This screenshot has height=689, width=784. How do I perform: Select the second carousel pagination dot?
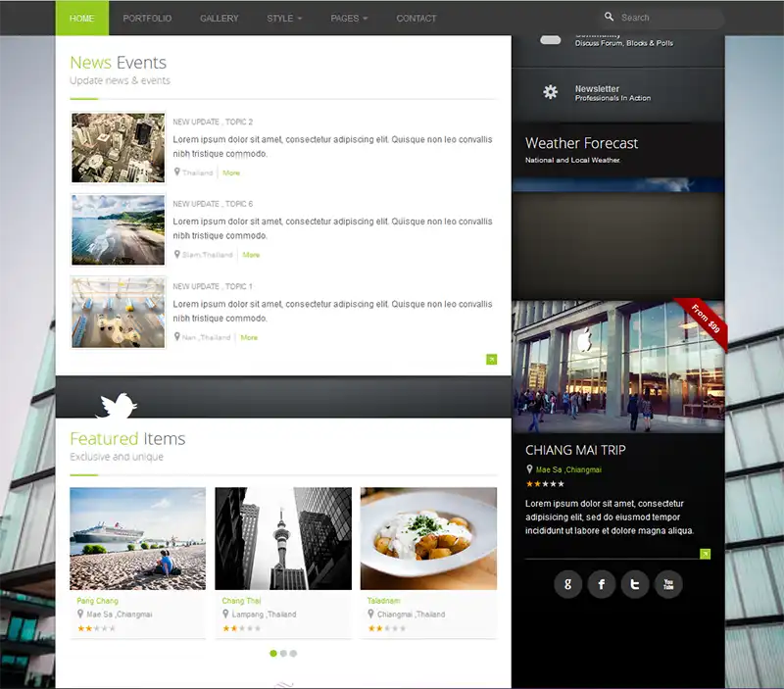[x=283, y=653]
